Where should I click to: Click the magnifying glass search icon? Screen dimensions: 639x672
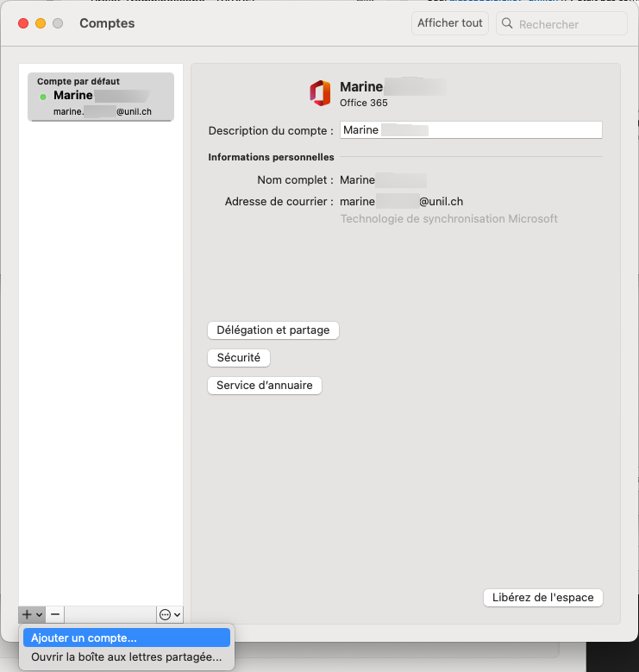(x=507, y=24)
